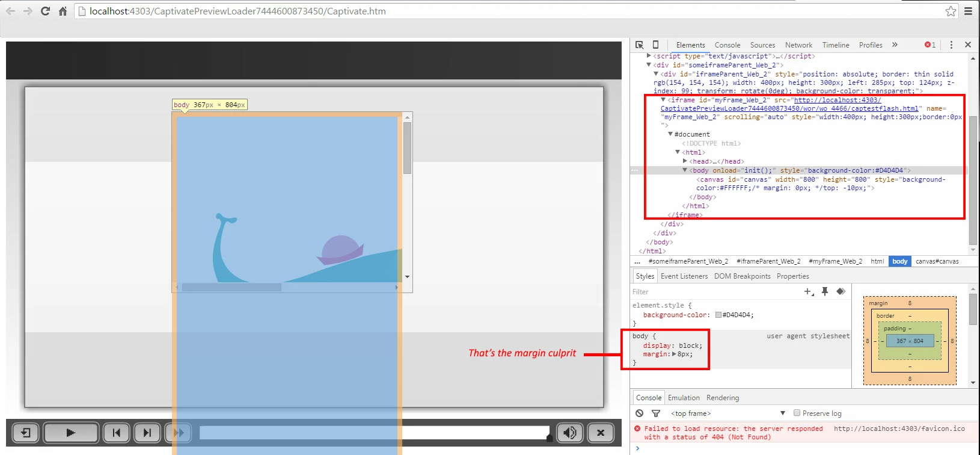Viewport: 980px width, 455px height.
Task: Click the iframe vertical scrollbar thumb
Action: click(408, 148)
